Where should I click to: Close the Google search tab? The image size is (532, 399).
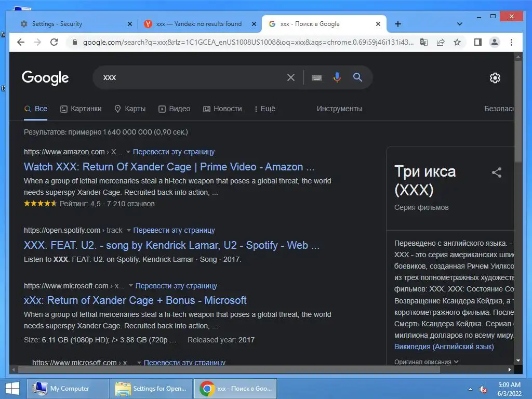(x=378, y=24)
